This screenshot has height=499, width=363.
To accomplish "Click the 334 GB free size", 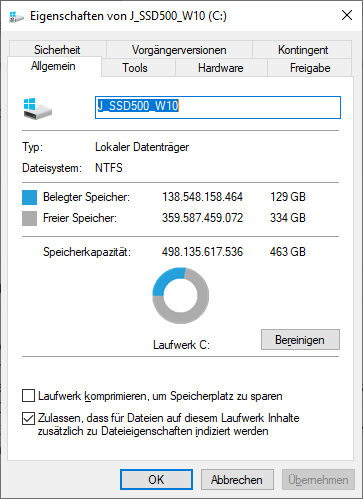I will point(288,218).
